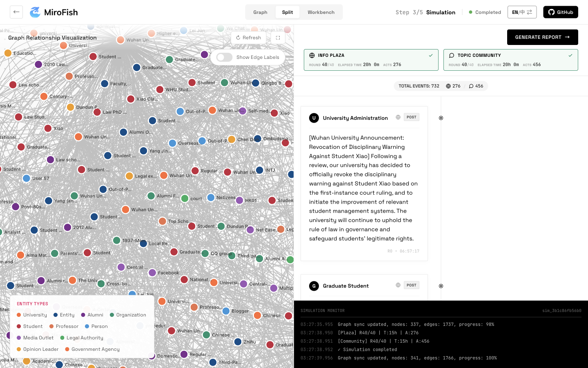Click globe icon on Graduate Student post

pos(398,285)
